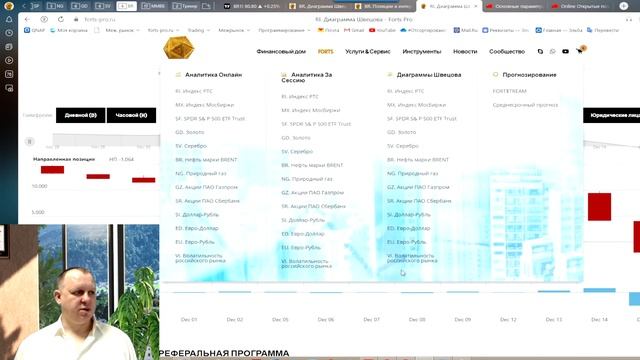The image size is (640, 360).
Task: Switch to MMBB tab group
Action: [154, 6]
